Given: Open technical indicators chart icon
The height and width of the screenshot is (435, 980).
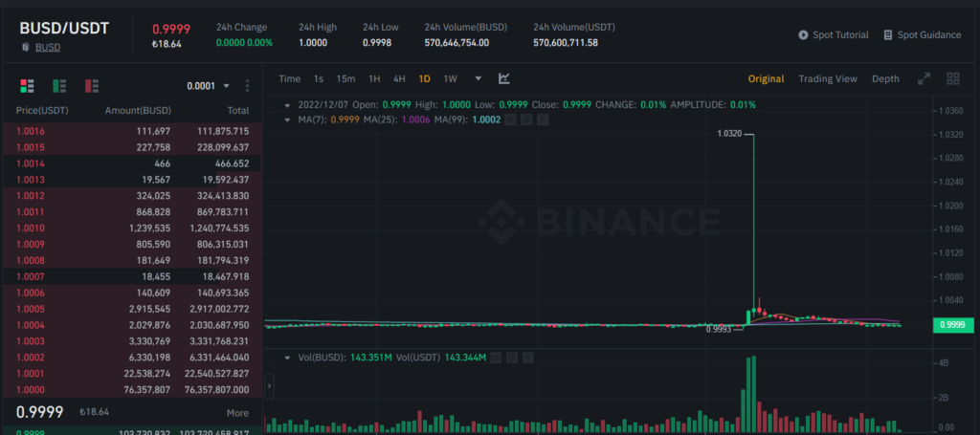Looking at the screenshot, I should point(504,78).
